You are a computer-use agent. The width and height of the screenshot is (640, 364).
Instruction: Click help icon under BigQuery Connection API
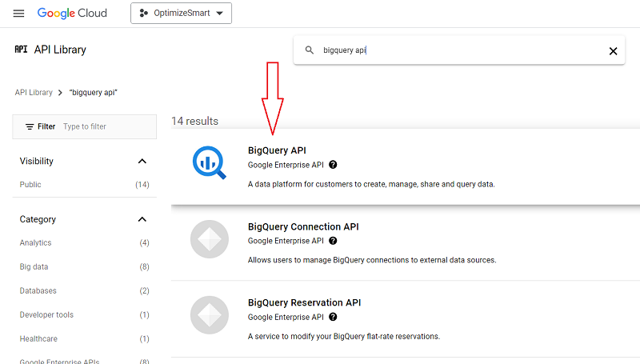(333, 241)
